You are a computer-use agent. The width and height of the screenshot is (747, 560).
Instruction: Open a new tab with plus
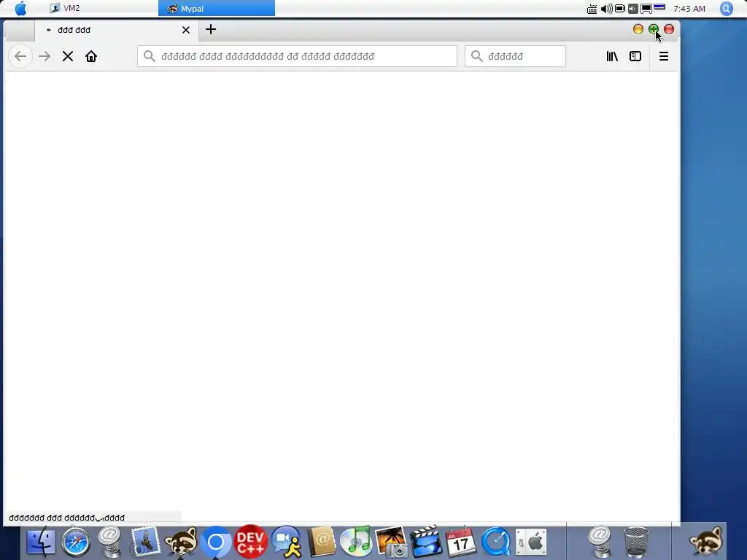click(211, 29)
